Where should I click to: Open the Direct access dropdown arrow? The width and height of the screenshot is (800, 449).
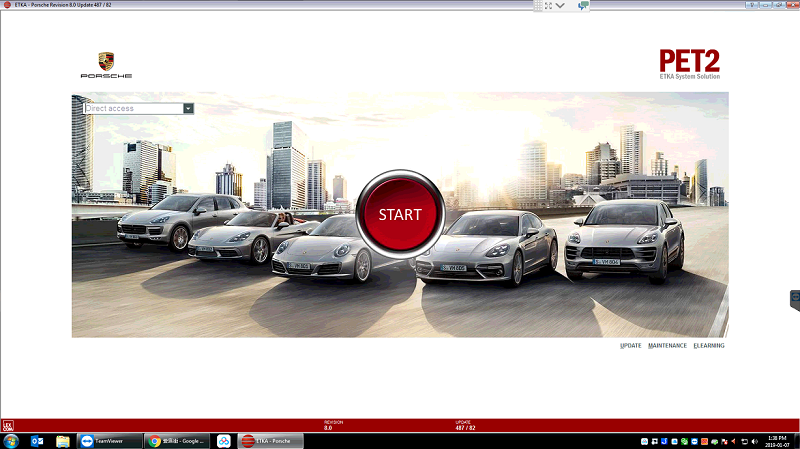point(188,108)
